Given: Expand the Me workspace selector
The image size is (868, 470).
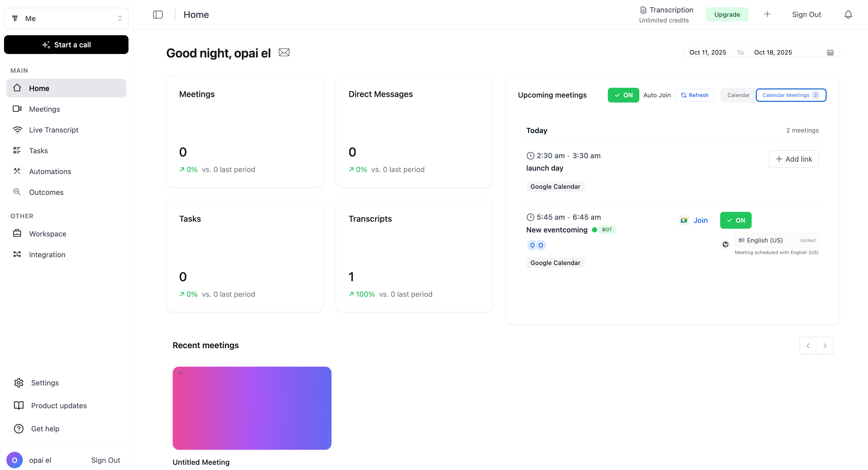Looking at the screenshot, I should tap(66, 18).
